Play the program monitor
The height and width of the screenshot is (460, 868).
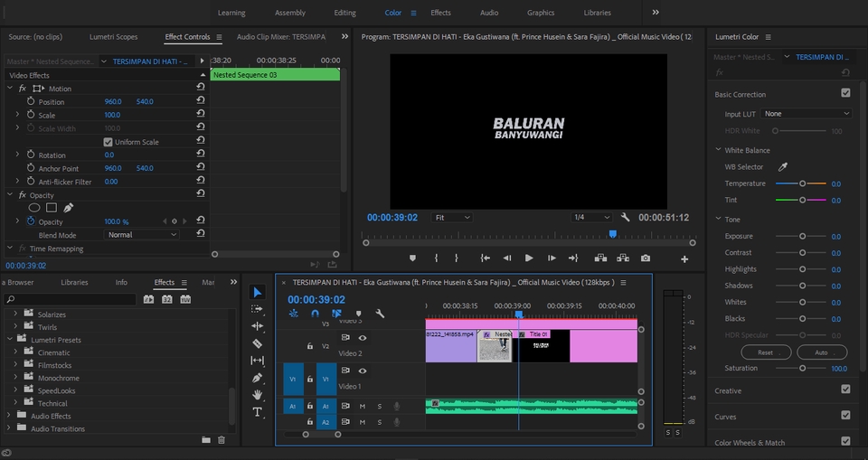coord(529,258)
